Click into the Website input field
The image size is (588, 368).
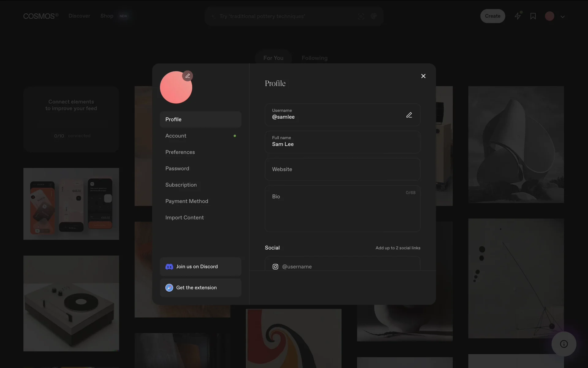(342, 169)
